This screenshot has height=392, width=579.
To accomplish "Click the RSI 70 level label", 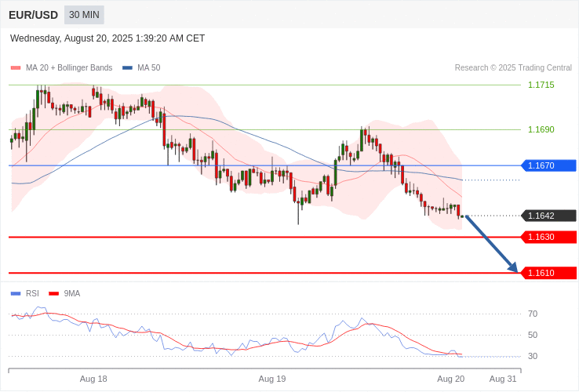I will point(533,314).
